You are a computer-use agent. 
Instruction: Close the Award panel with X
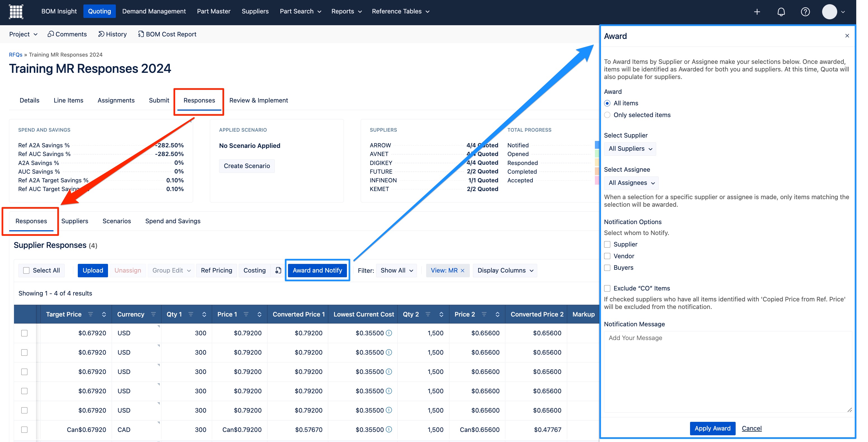tap(847, 36)
